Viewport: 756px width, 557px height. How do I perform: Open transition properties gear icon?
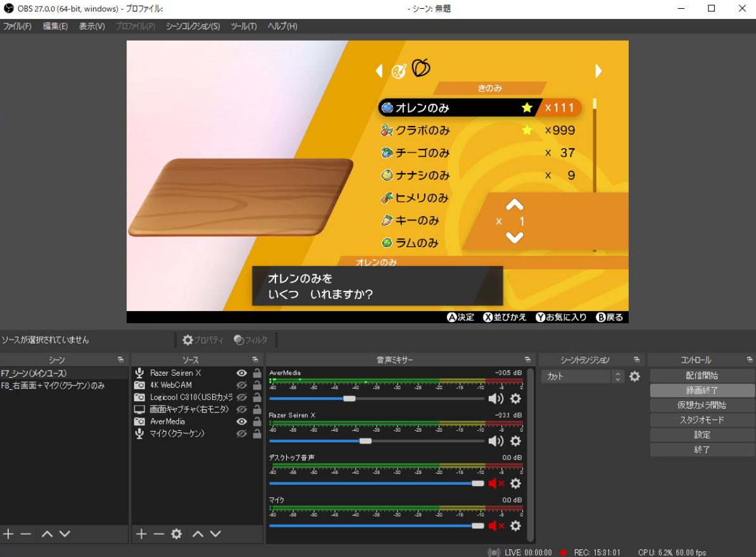[x=635, y=376]
